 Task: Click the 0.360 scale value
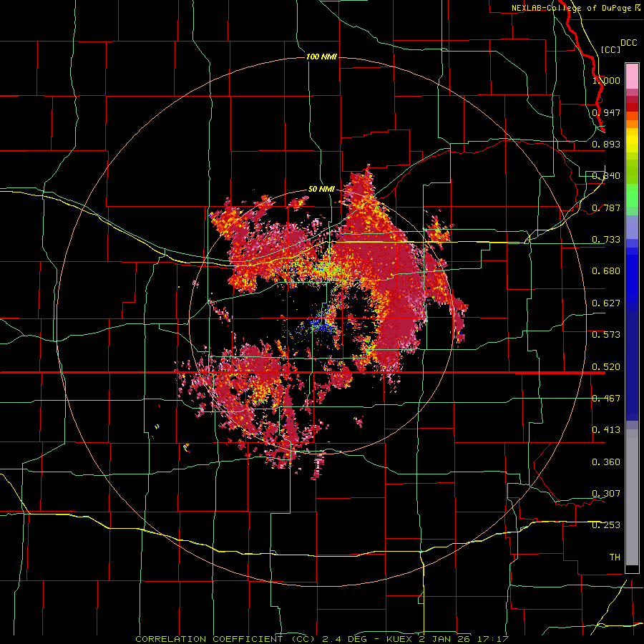606,462
